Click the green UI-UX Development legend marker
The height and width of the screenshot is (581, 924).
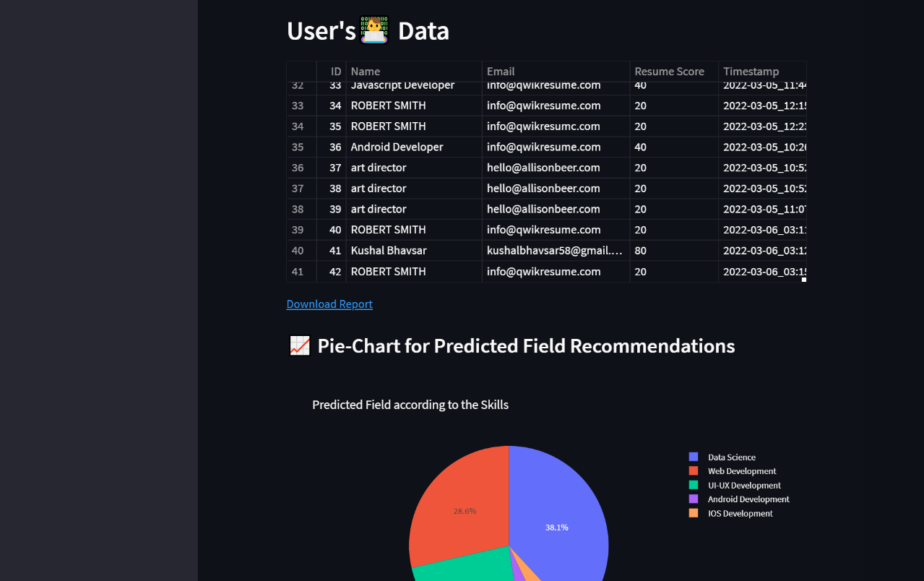point(693,485)
